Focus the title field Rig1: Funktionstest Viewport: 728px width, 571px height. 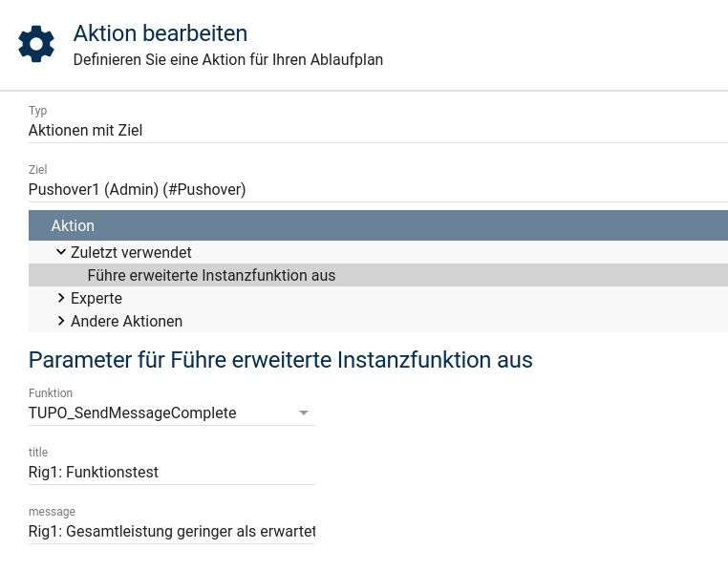coord(172,472)
